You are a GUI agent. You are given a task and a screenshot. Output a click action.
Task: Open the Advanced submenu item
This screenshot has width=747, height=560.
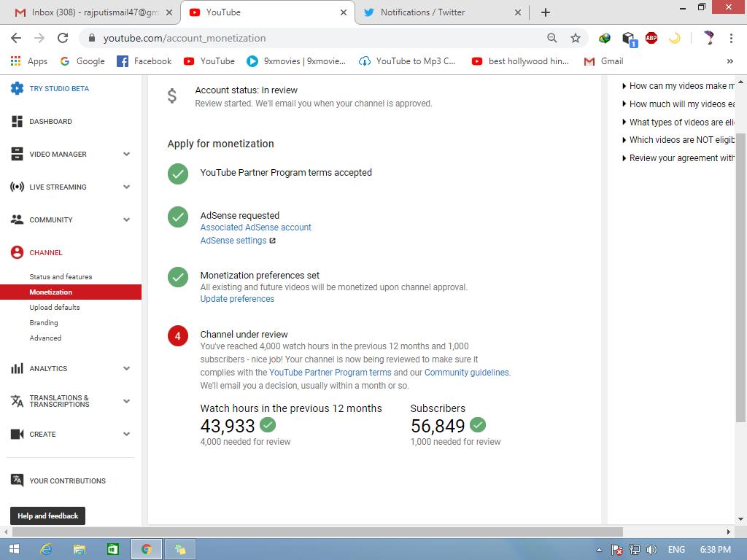(x=45, y=338)
